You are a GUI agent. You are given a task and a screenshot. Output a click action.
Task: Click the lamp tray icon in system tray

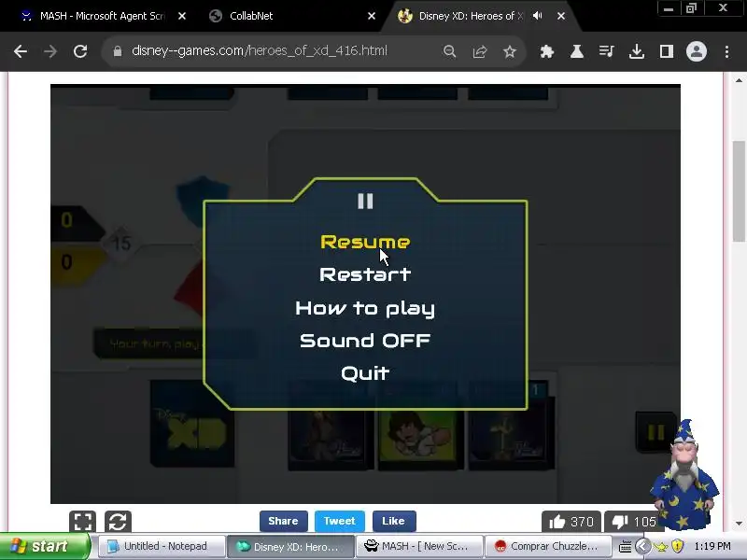(x=660, y=547)
